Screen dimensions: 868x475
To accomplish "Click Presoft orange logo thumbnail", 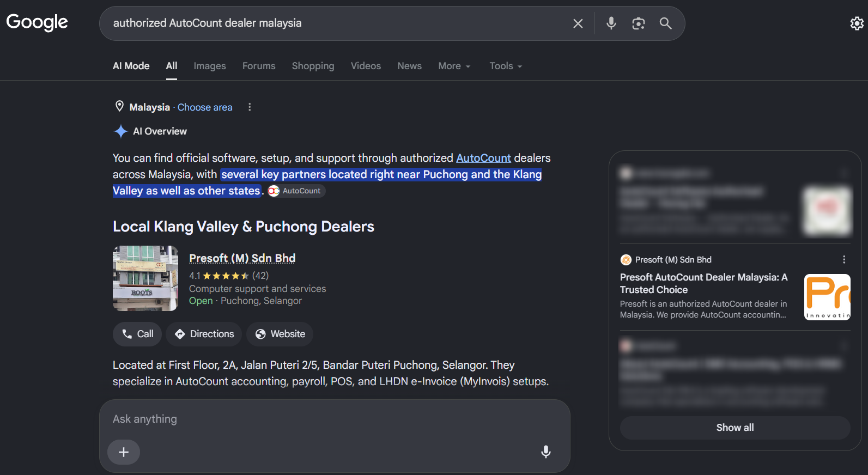I will [828, 297].
